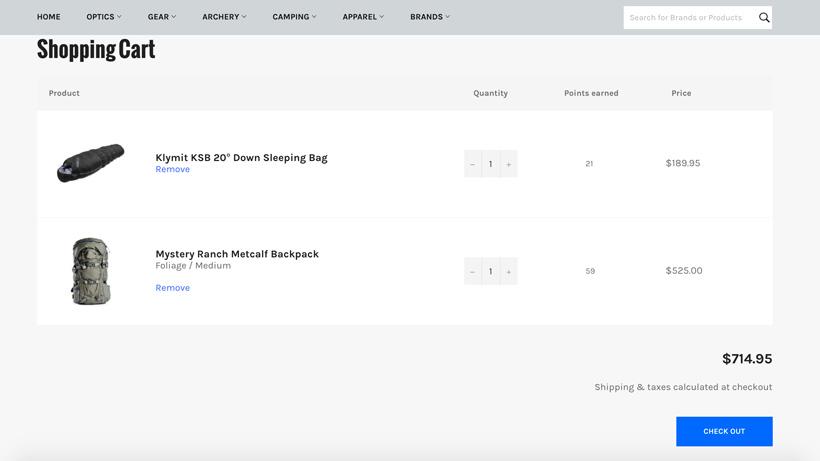The image size is (820, 461).
Task: Click the 21 points earned value
Action: [589, 164]
